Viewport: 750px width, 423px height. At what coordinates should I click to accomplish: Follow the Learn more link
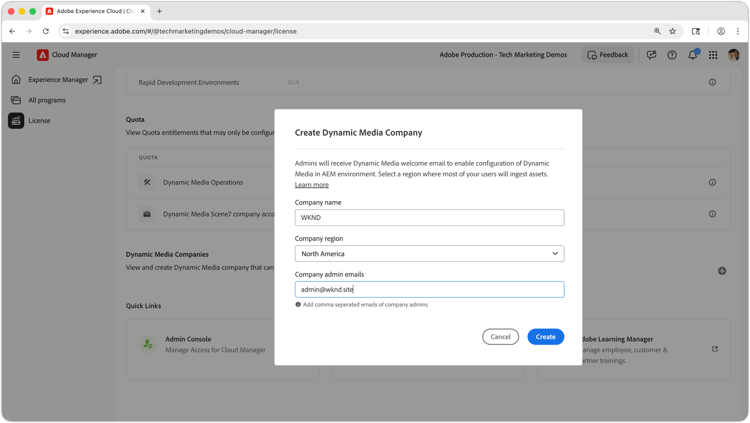[311, 185]
